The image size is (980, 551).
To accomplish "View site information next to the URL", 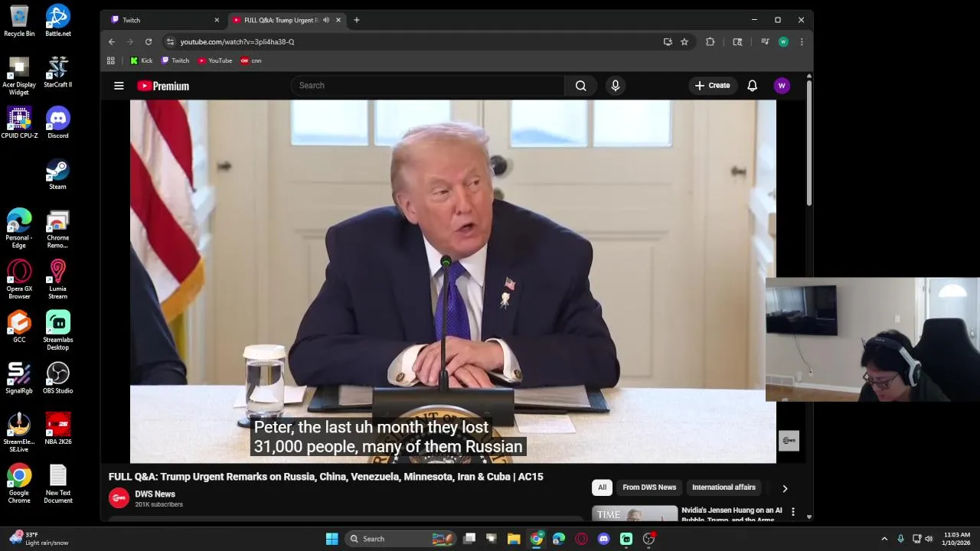I will [x=170, y=41].
